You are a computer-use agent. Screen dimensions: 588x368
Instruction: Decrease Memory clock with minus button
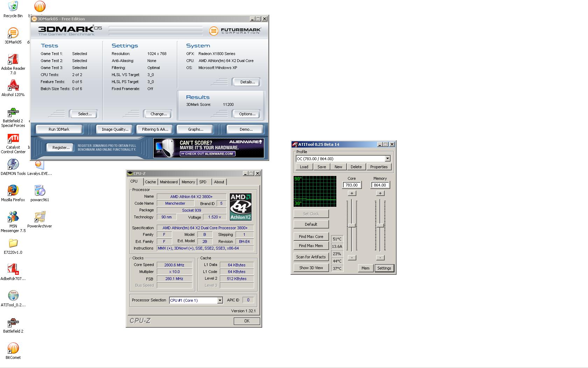tap(380, 258)
